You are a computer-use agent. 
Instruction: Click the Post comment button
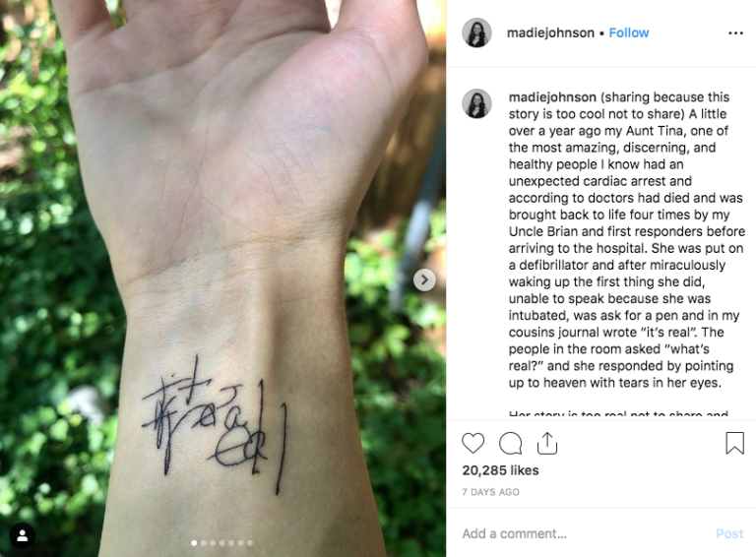pos(729,533)
